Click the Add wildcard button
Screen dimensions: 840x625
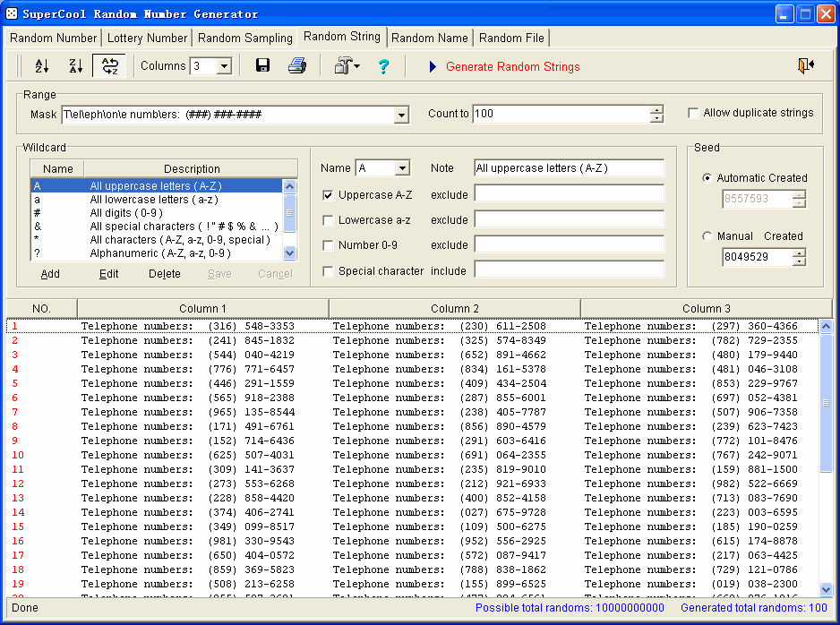[50, 274]
